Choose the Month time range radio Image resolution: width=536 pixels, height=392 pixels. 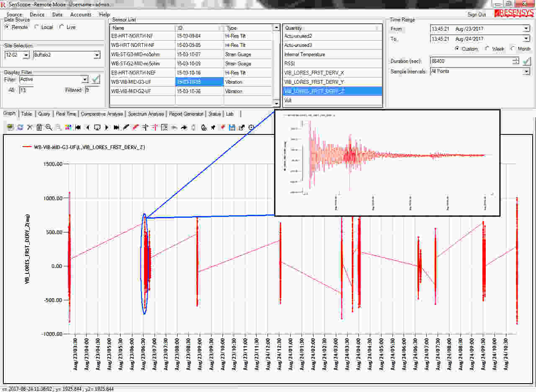(x=513, y=49)
